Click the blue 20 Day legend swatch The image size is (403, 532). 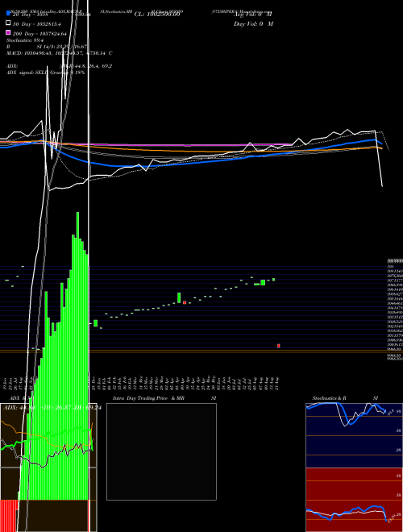coord(8,14)
